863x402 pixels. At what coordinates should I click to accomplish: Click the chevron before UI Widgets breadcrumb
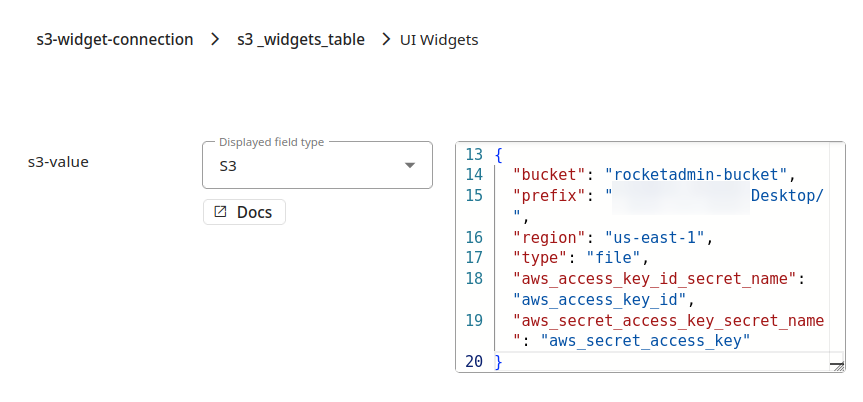(x=386, y=40)
